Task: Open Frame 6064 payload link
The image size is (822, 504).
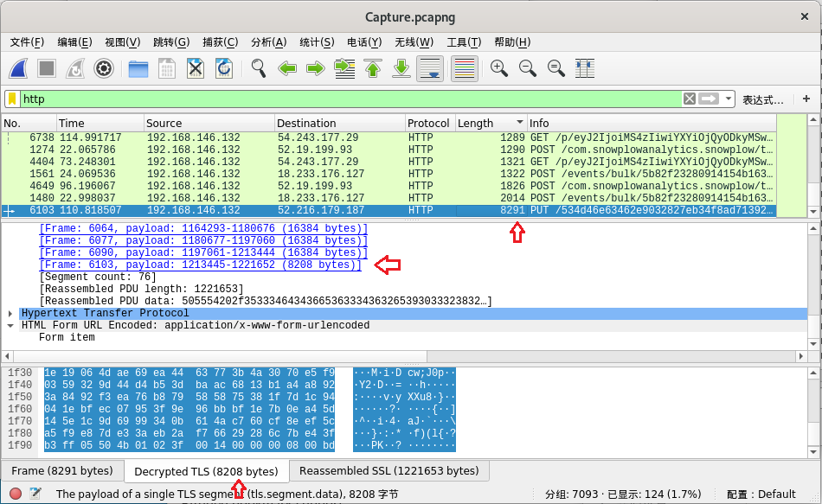Action: coord(203,228)
